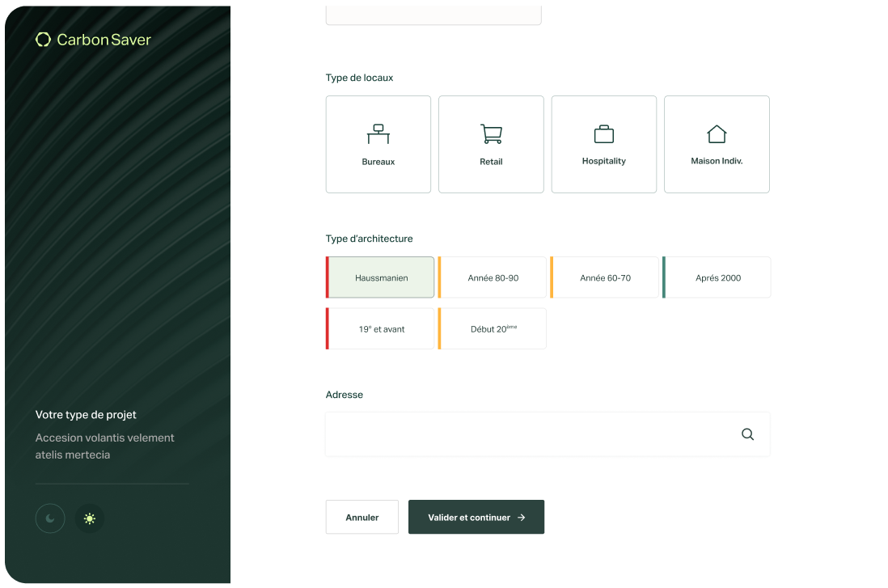Viewport: 888px width, 588px height.
Task: Select the Bureaux desk icon
Action: click(x=378, y=133)
